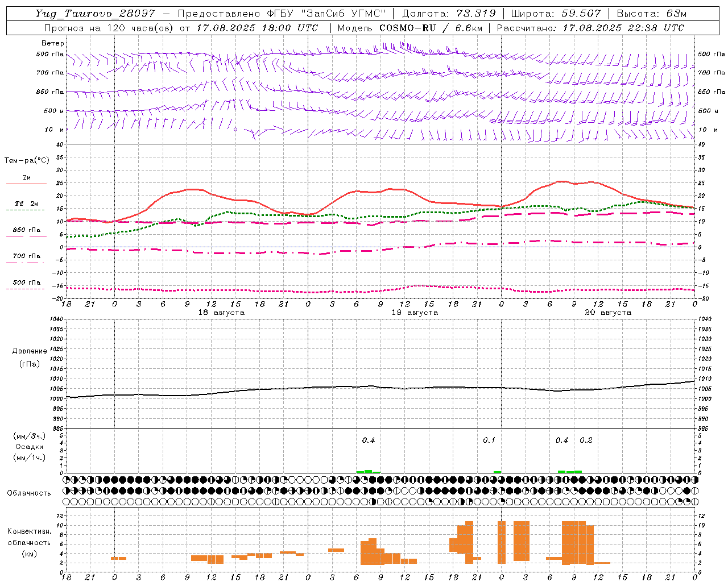Viewport: 728px width, 582px height.
Task: Click the Td 2м legend label
Action: click(27, 203)
